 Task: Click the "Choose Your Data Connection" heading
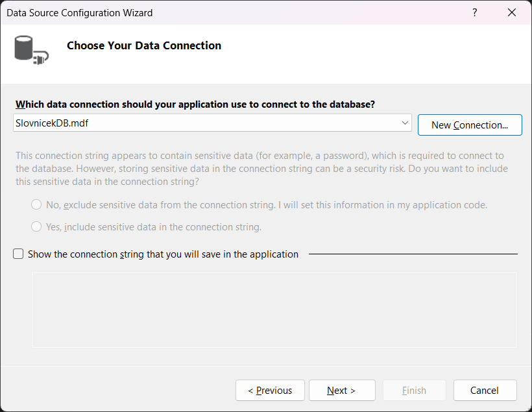pyautogui.click(x=144, y=45)
